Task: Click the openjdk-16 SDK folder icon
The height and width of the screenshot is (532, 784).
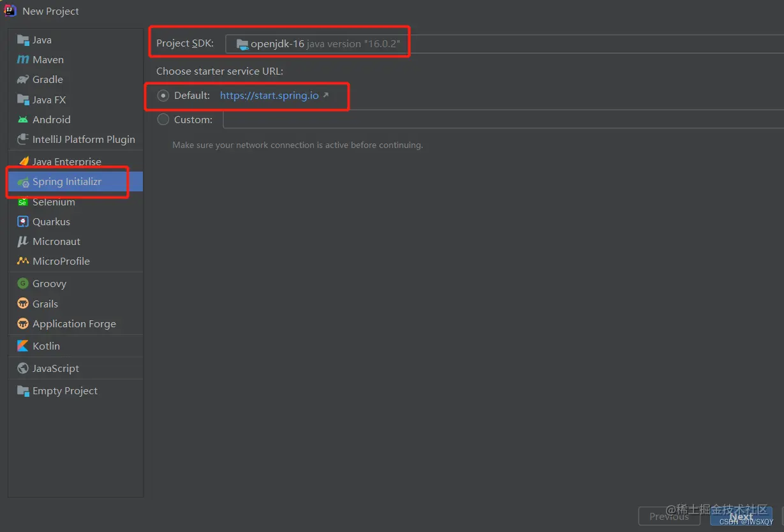Action: (242, 44)
